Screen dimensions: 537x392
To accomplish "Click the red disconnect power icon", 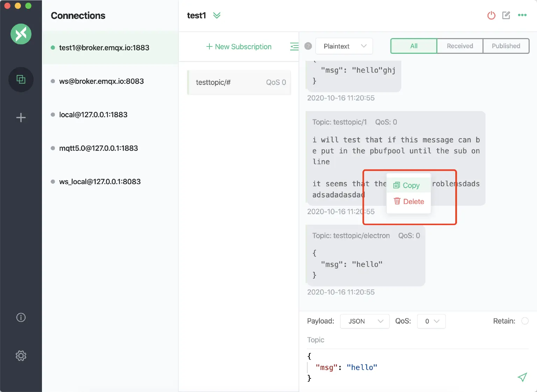I will click(491, 15).
